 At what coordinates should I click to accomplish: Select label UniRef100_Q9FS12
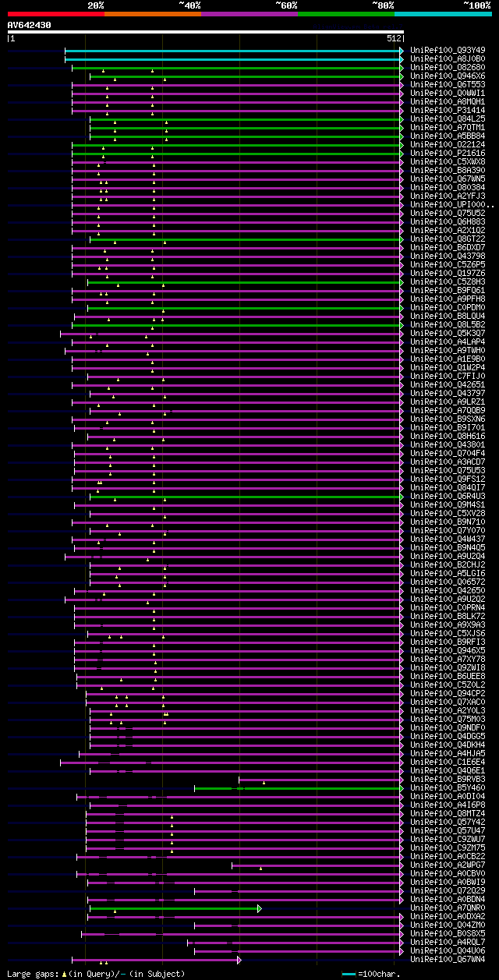tap(448, 479)
